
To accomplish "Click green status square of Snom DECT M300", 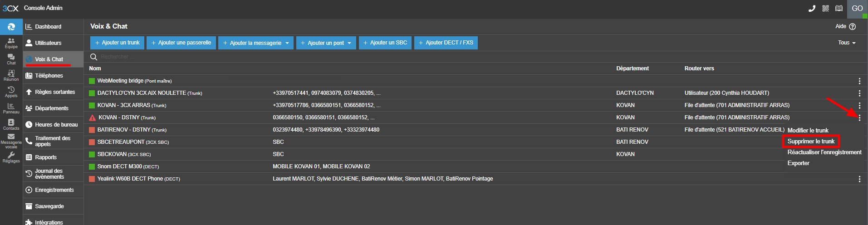I will pos(92,166).
